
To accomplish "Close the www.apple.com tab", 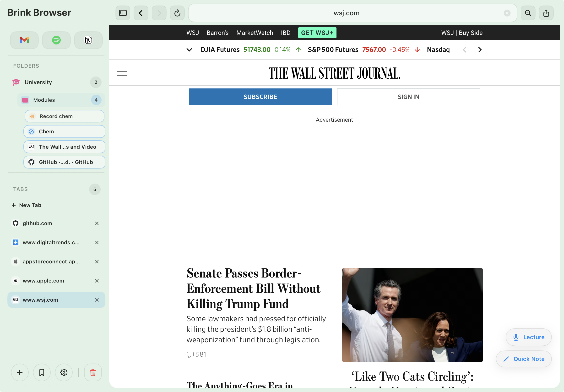I will 97,281.
